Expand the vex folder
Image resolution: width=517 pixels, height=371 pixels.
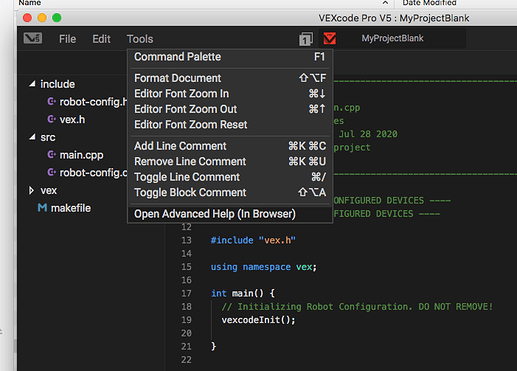(31, 190)
